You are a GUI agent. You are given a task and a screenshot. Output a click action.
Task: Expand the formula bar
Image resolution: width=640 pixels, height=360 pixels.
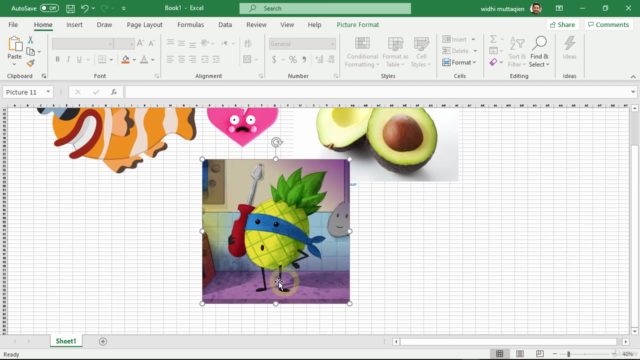633,92
